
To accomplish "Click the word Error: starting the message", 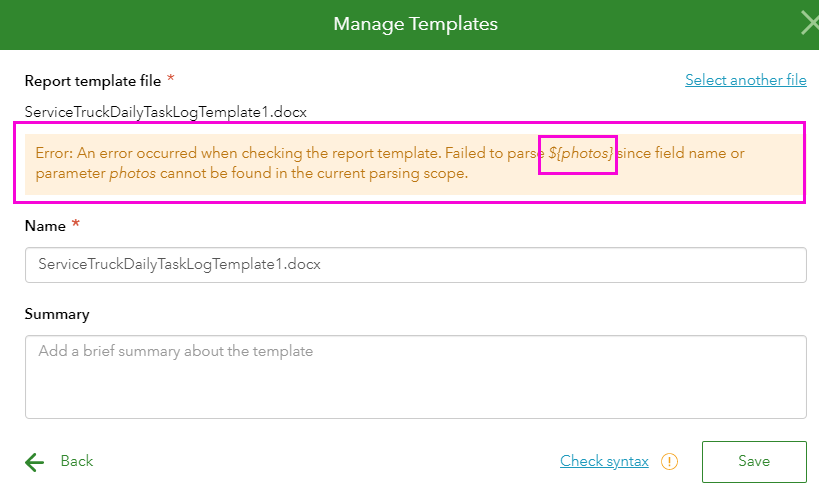I will pyautogui.click(x=55, y=154).
